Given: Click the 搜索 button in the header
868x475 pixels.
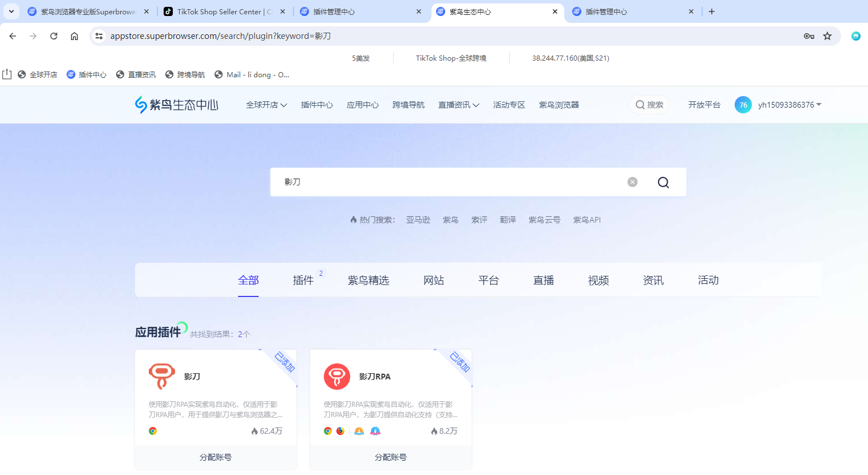Looking at the screenshot, I should [649, 105].
